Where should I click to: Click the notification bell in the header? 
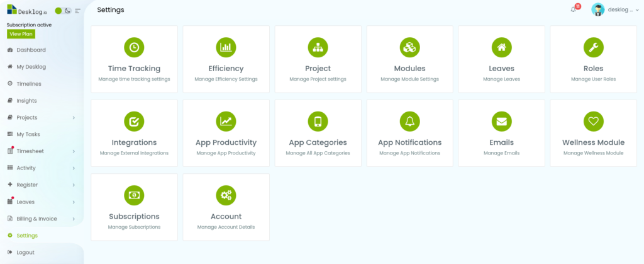pyautogui.click(x=574, y=9)
